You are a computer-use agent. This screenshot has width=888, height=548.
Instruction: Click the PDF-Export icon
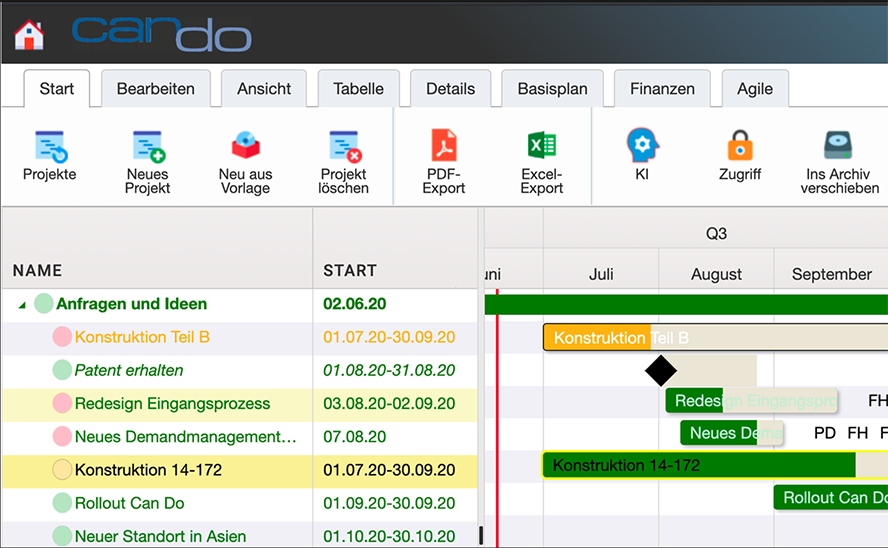point(444,145)
